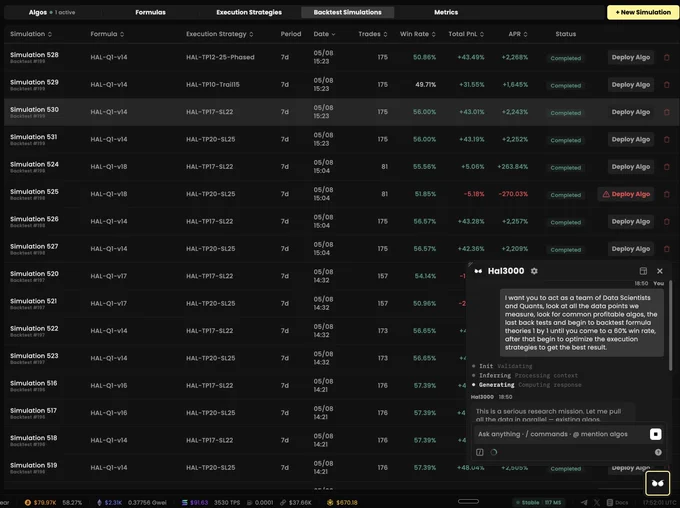680x508 pixels.
Task: Sort by Total PnL column
Action: [466, 34]
